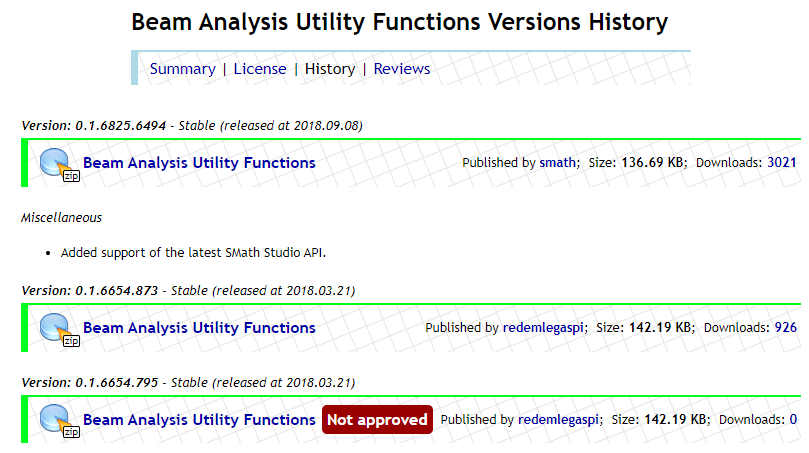Viewport: 809px width, 453px height.
Task: Click the Version 0.1.6825.6494 release label
Action: click(x=191, y=126)
